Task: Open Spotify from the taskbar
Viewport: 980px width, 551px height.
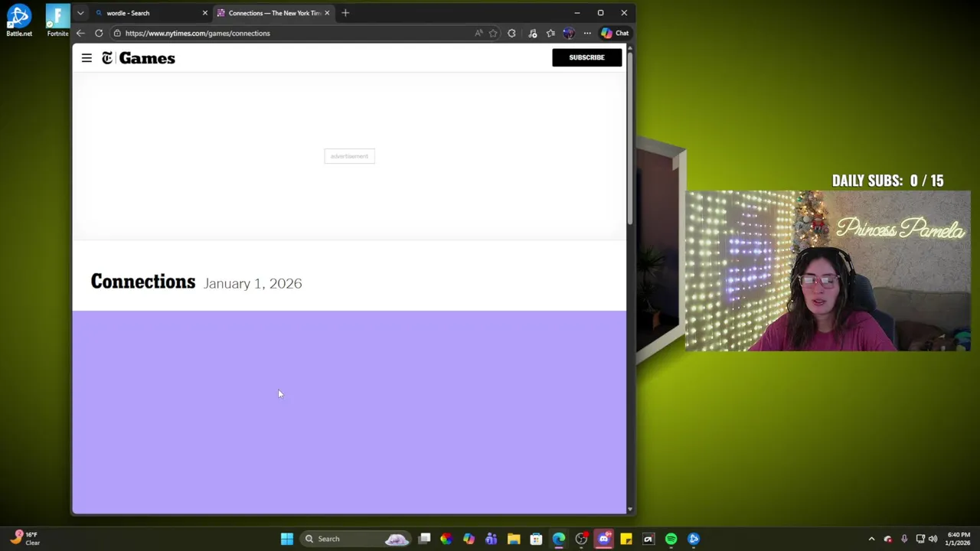Action: click(x=671, y=539)
